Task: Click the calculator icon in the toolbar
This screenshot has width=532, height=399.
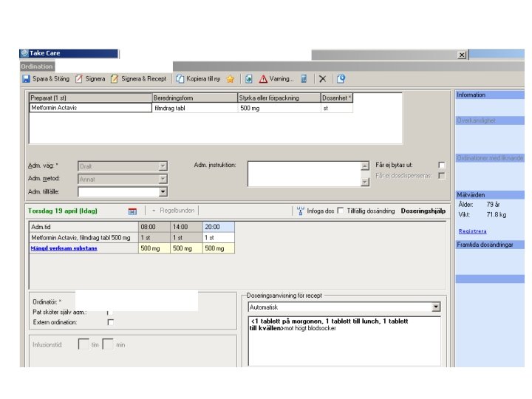Action: tap(304, 79)
